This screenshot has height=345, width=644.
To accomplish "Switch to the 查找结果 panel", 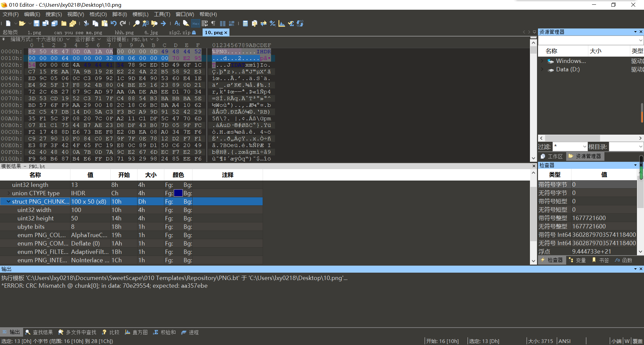I will tap(39, 332).
